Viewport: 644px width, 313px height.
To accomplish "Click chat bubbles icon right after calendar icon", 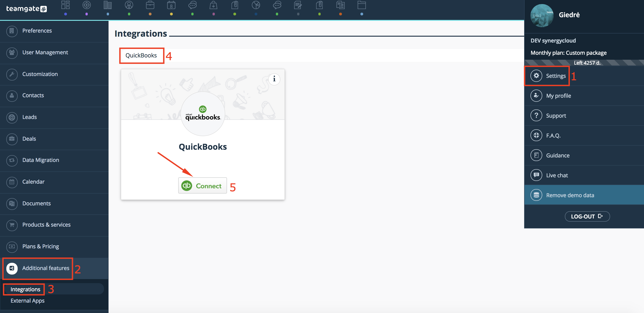I will (192, 5).
